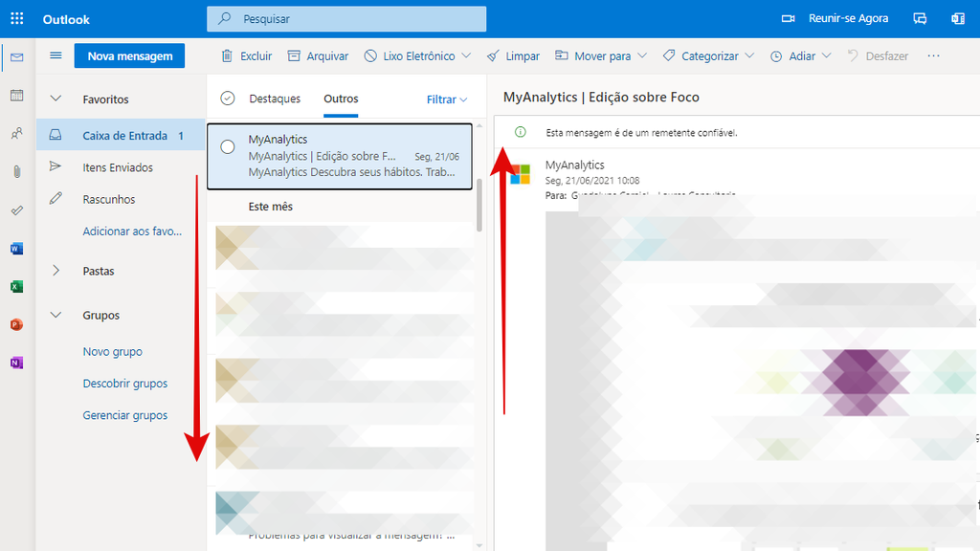Click Novo grupo link
980x551 pixels.
113,351
